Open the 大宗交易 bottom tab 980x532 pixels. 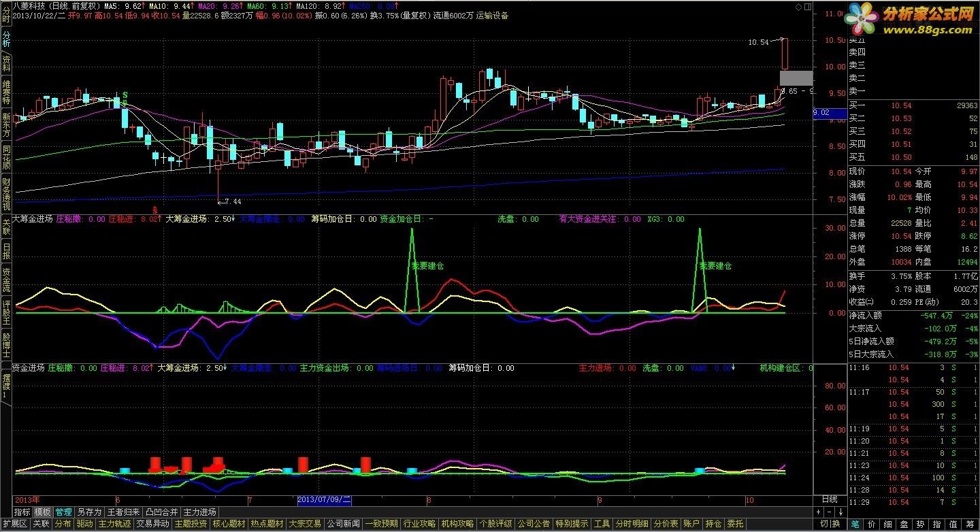tap(305, 524)
